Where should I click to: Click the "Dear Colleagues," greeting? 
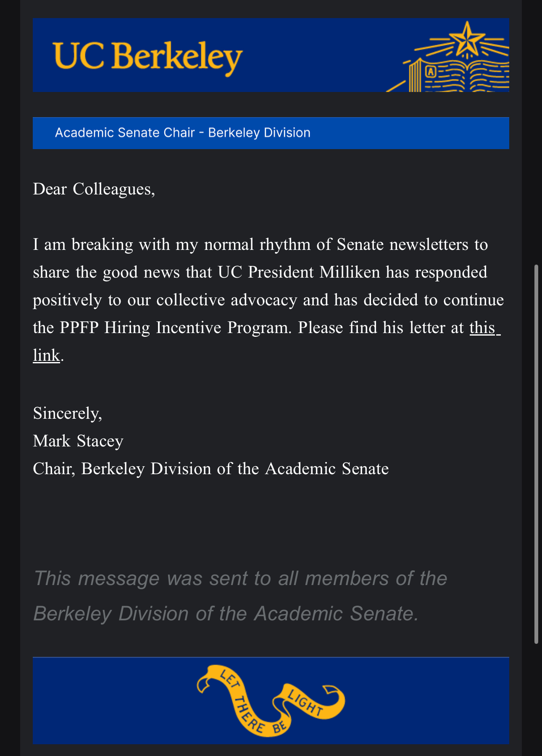coord(94,189)
